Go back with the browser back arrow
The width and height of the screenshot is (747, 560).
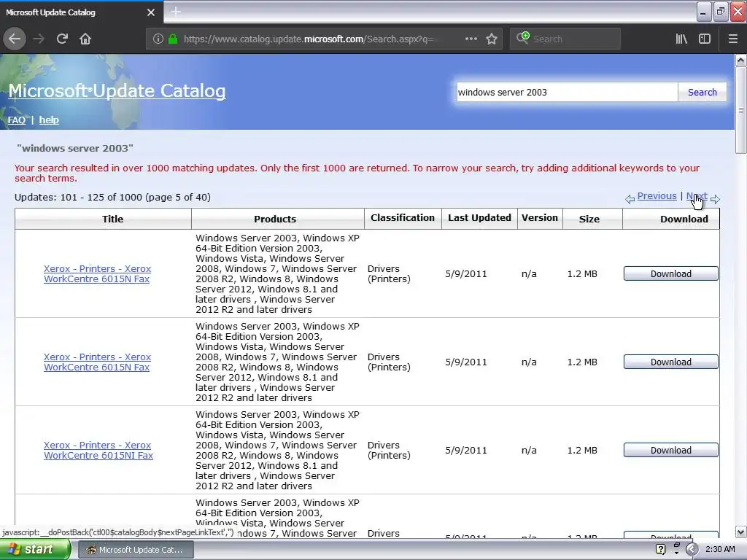click(15, 39)
